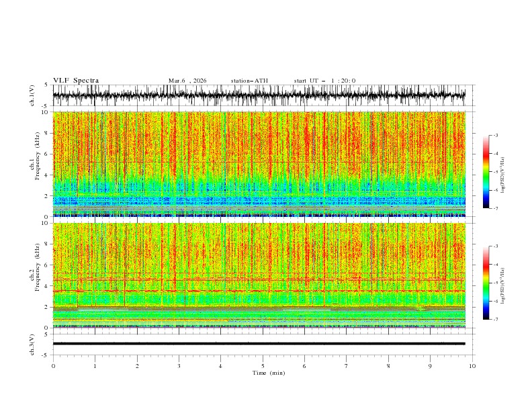Click the "-5" tick on ch.2 colorbar
Viewport: 532px width, 411px height.
[495, 283]
